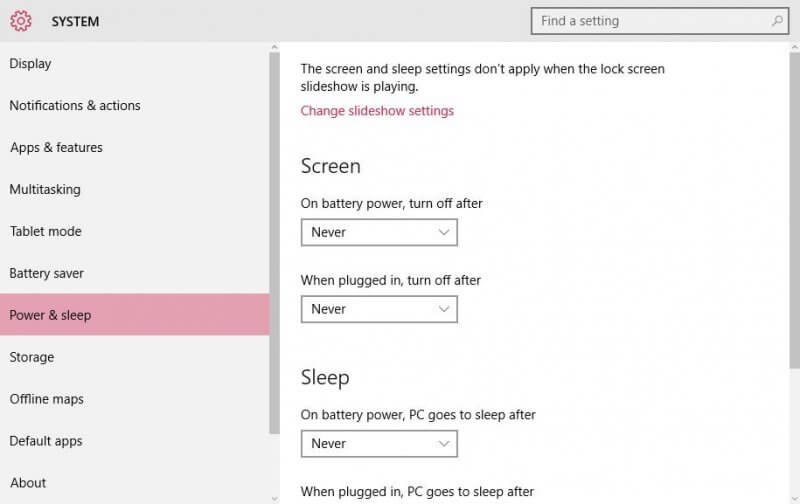800x504 pixels.
Task: Click the Settings gear icon
Action: coord(21,21)
